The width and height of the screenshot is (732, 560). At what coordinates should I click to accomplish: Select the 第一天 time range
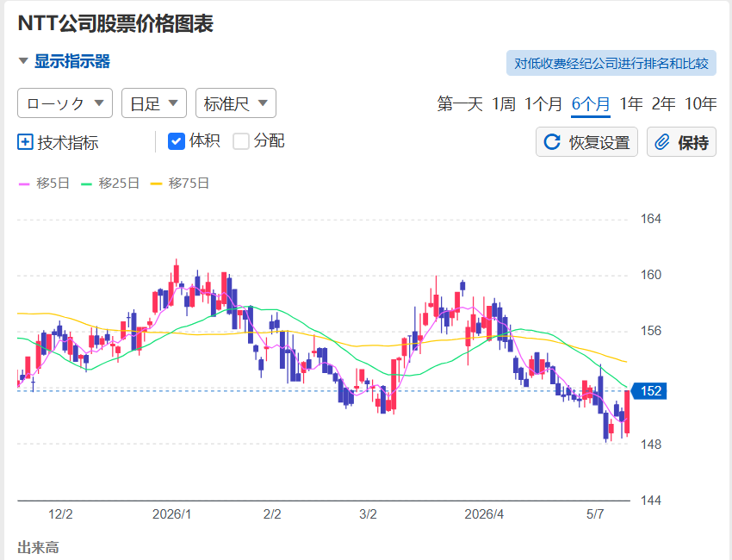(x=460, y=103)
